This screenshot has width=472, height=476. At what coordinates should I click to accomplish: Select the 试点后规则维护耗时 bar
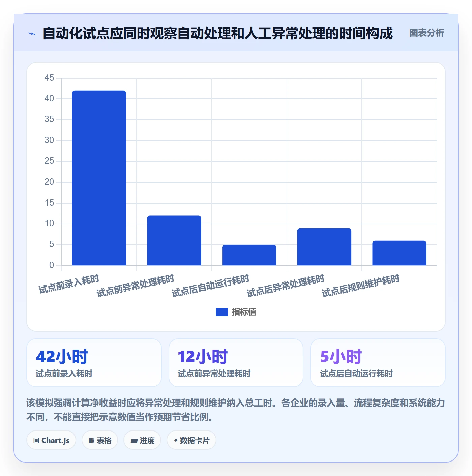click(x=399, y=253)
